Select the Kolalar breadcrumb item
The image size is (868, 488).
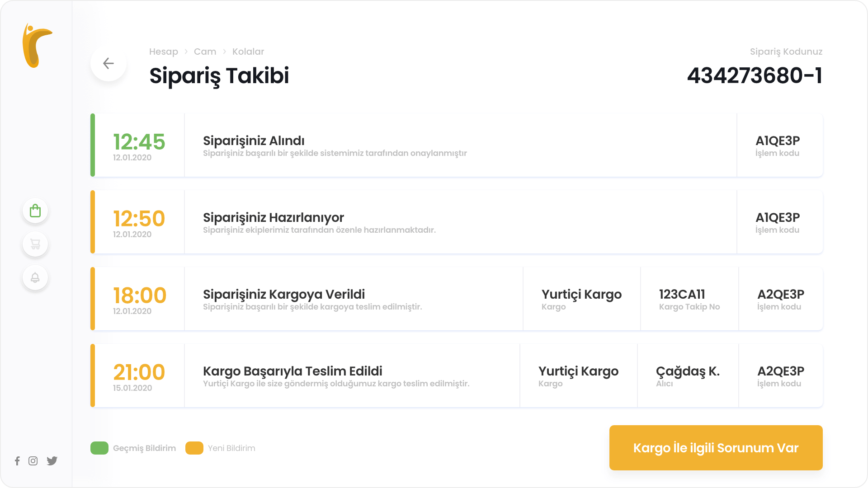(248, 52)
